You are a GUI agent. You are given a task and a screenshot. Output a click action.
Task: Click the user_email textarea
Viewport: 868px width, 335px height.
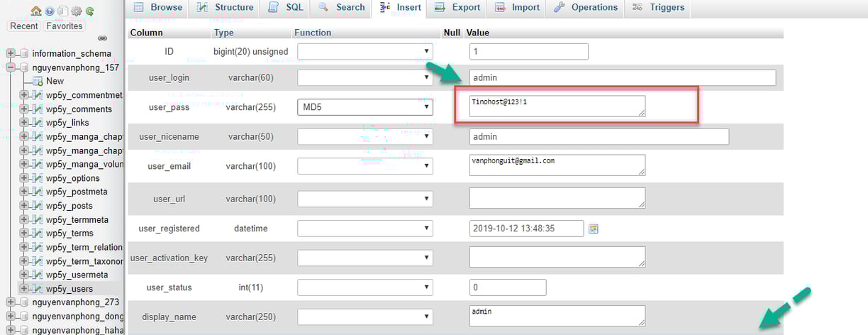click(557, 165)
